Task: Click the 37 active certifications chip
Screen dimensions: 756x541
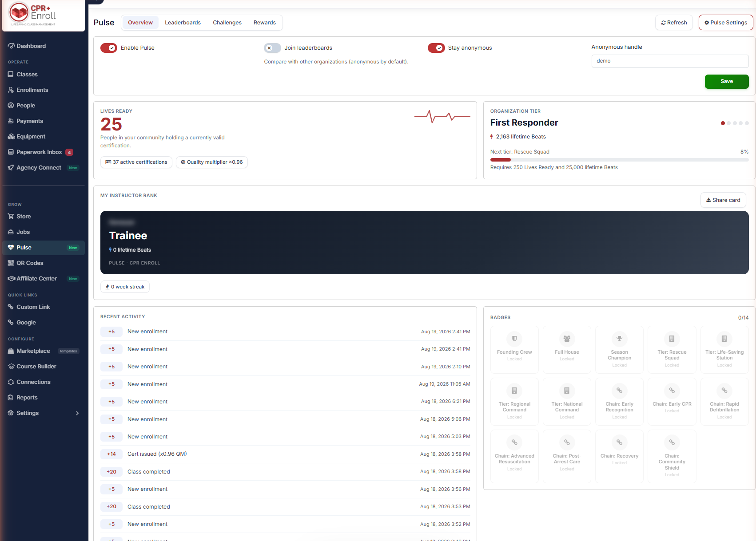Action: (x=136, y=162)
